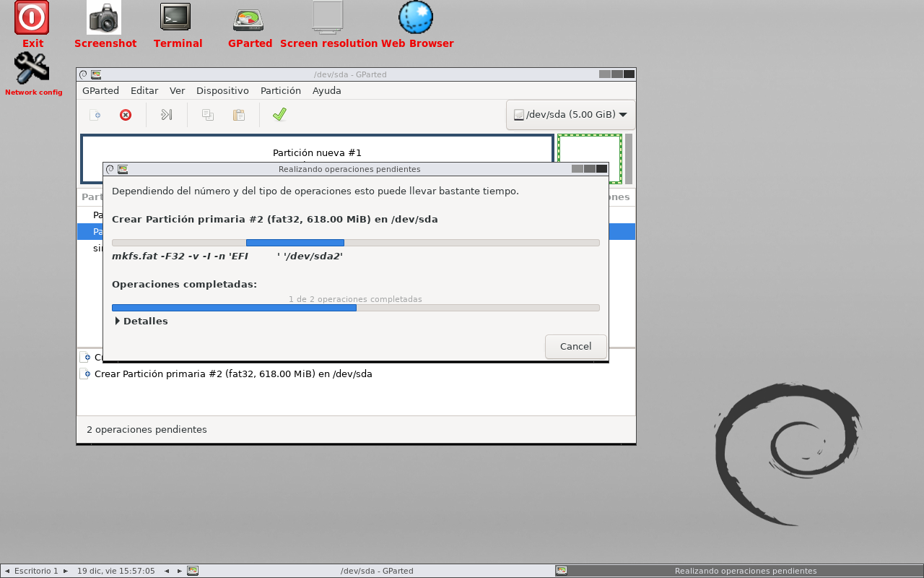Image resolution: width=924 pixels, height=578 pixels.
Task: Select the pending FAT32 partition #2 operation
Action: pyautogui.click(x=233, y=374)
